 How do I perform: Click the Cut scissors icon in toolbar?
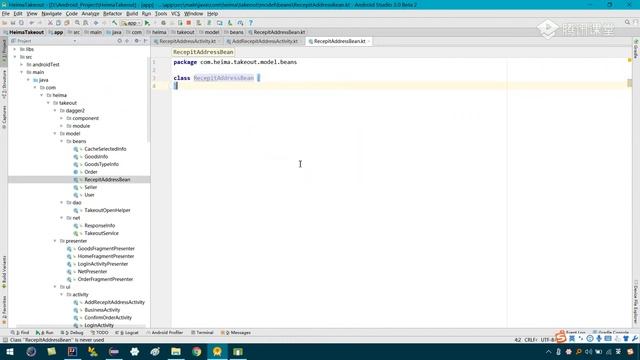[50, 23]
